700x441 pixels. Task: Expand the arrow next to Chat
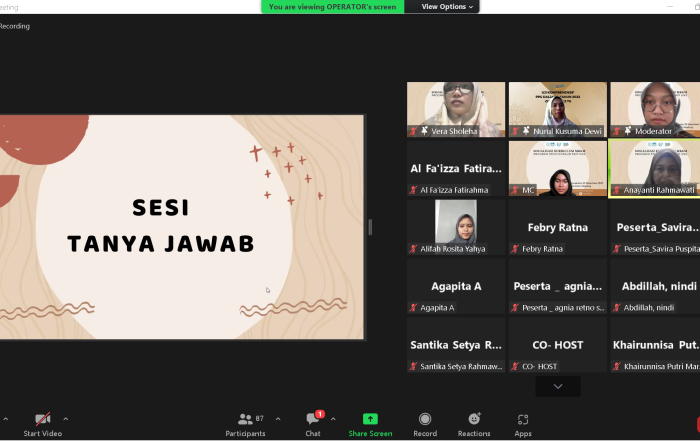point(333,419)
